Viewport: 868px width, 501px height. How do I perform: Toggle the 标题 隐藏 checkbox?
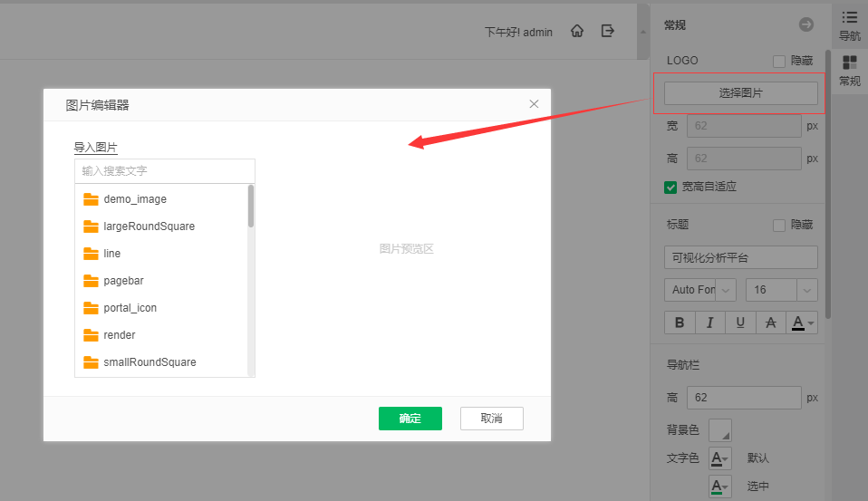779,225
